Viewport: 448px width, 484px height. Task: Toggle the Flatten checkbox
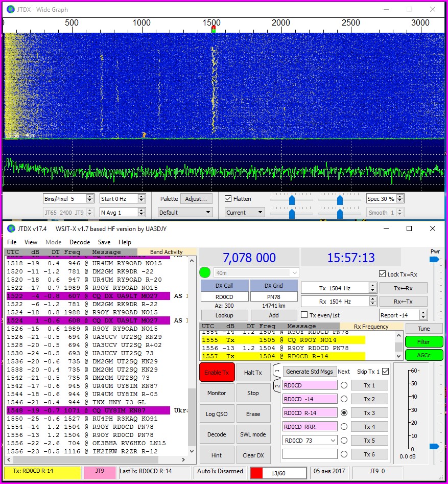pyautogui.click(x=228, y=199)
